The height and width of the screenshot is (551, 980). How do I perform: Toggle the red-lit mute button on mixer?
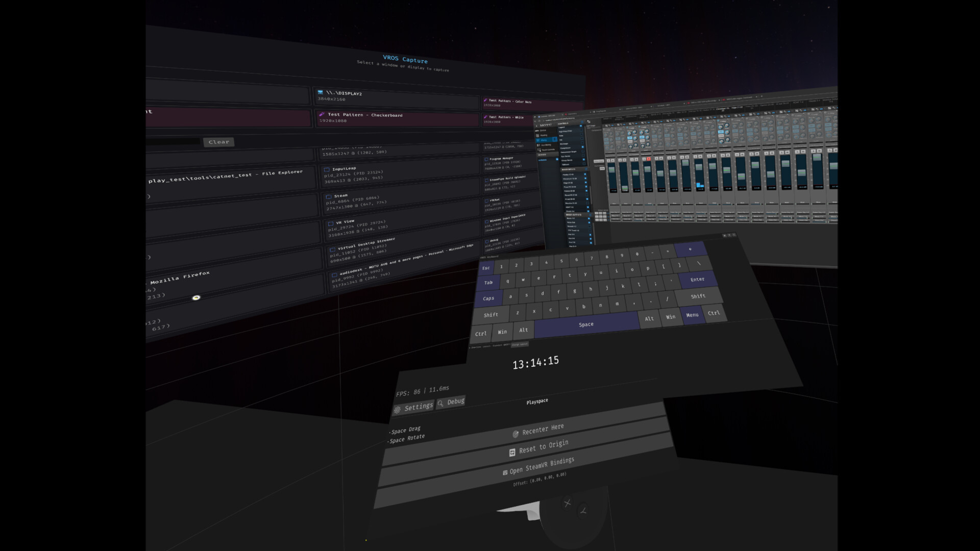649,159
